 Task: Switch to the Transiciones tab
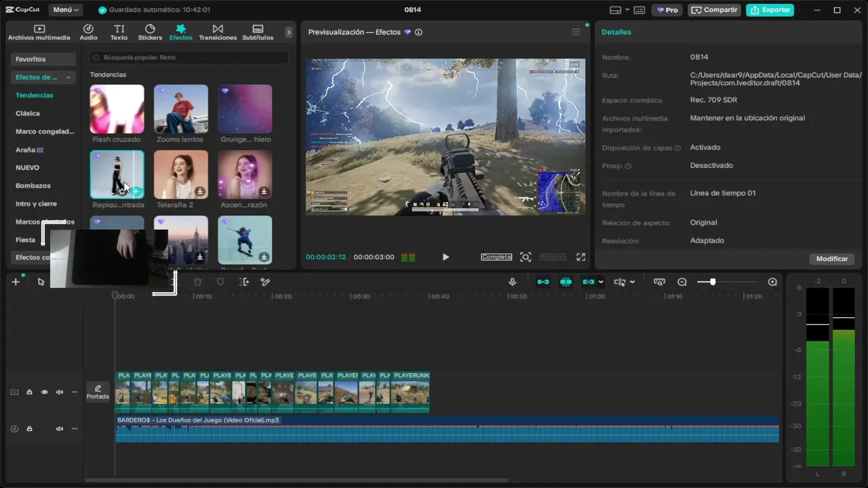(218, 33)
